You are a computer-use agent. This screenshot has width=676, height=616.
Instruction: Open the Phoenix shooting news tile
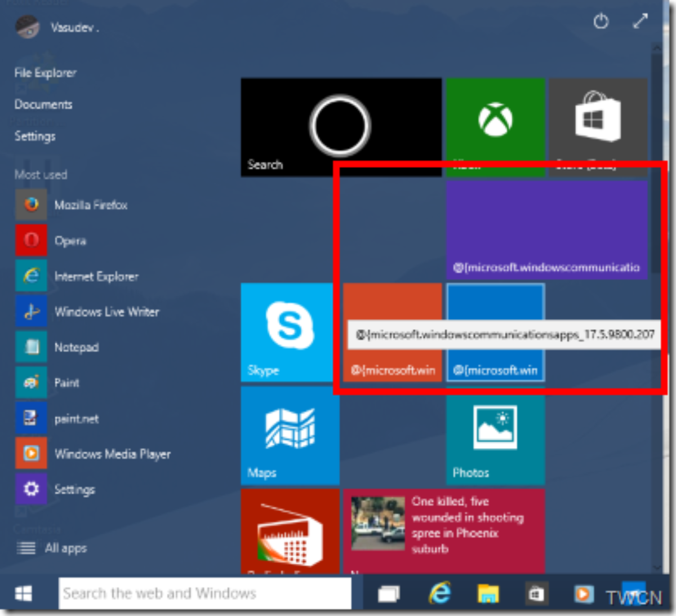pos(444,531)
